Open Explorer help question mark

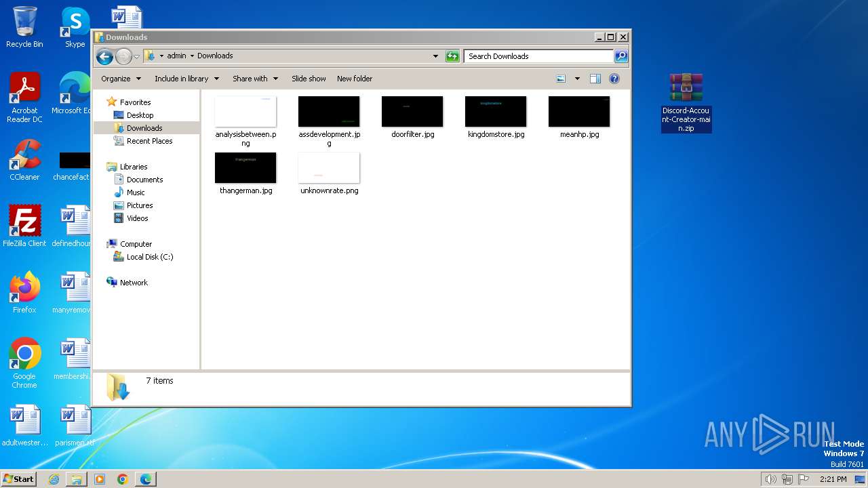click(x=614, y=79)
